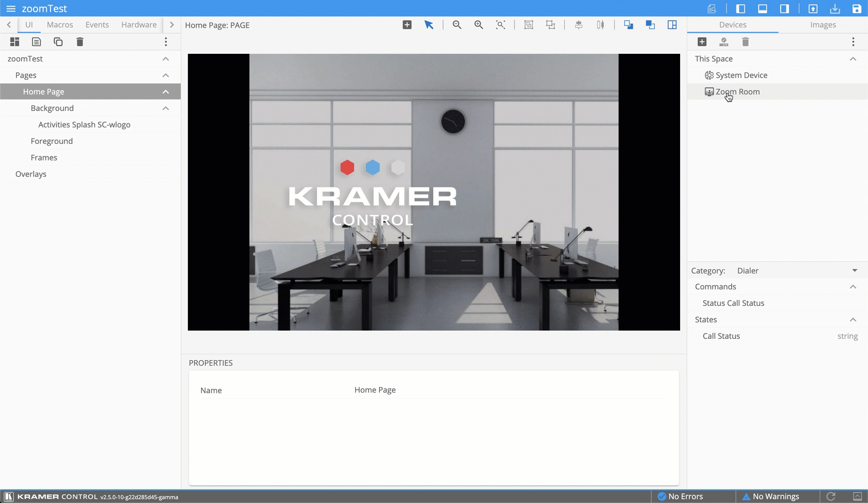Click the canvas layout grid icon
The width and height of the screenshot is (868, 503).
click(x=672, y=25)
